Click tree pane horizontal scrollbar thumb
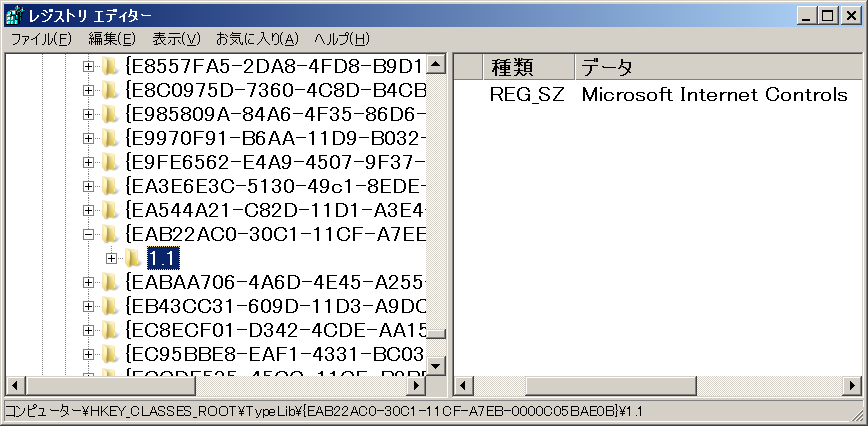The image size is (868, 426). pos(110,386)
